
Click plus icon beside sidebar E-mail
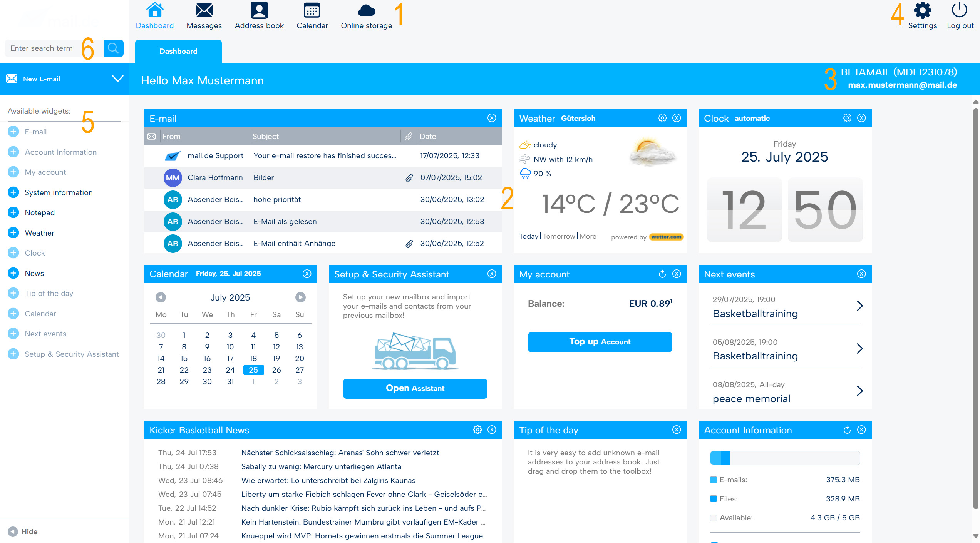point(13,132)
